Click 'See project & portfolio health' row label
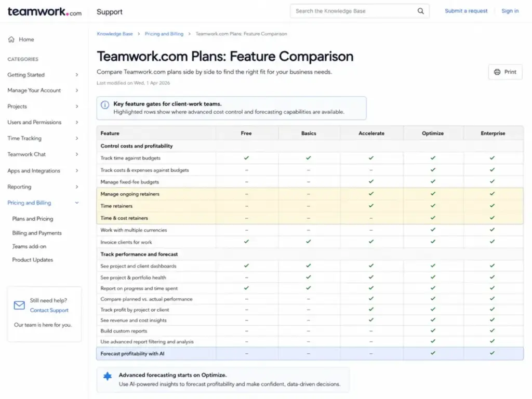The height and width of the screenshot is (399, 532). 134,277
